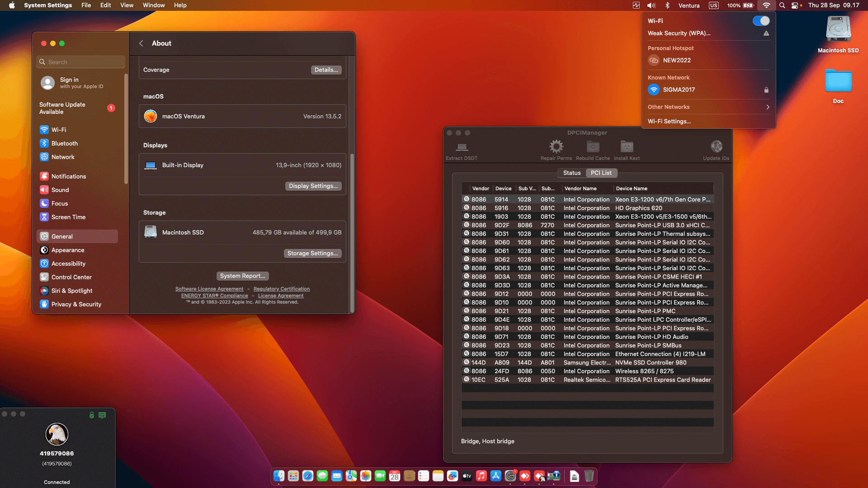Open the Software License Agreement link
868x488 pixels.
[x=209, y=289]
